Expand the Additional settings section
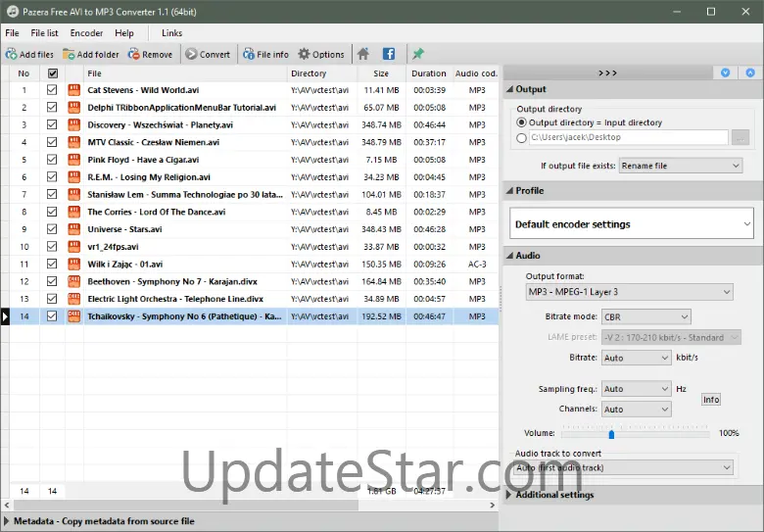This screenshot has width=764, height=532. 508,495
